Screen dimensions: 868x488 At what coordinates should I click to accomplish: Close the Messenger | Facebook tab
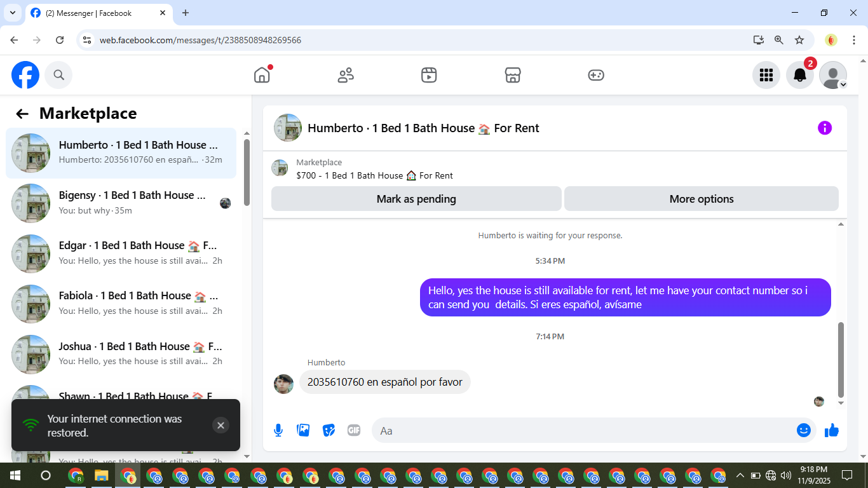pos(163,13)
